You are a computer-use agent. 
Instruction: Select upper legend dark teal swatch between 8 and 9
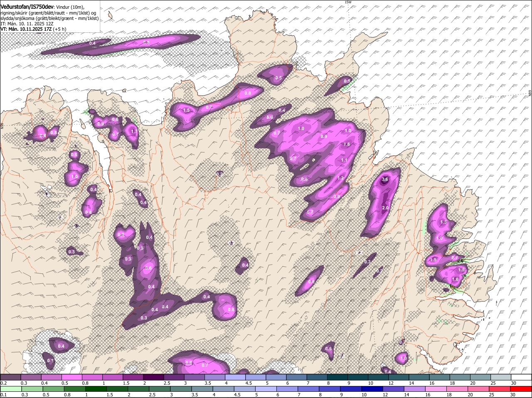pos(337,377)
